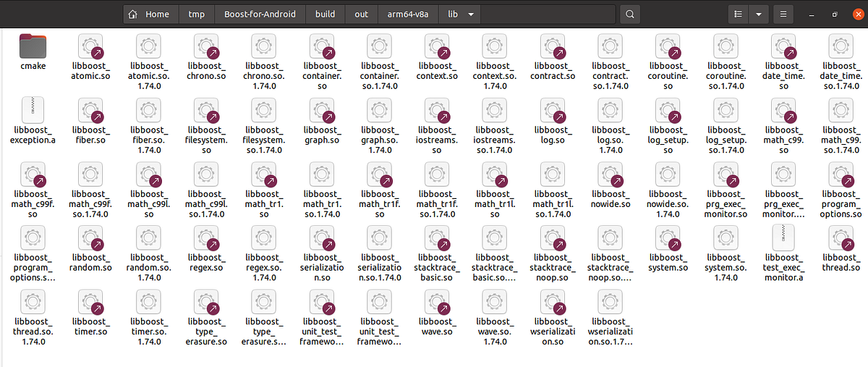Screen dimensions: 868x367
Task: Open the hamburger main menu
Action: 783,14
